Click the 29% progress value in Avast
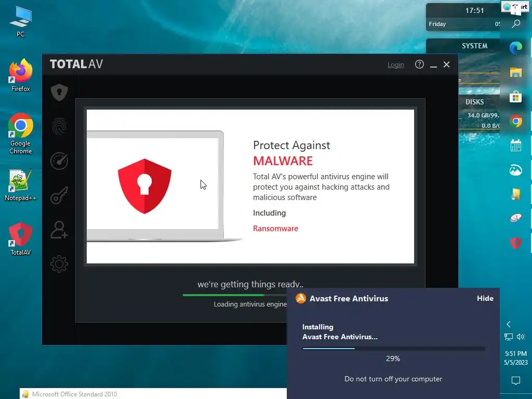 point(393,358)
